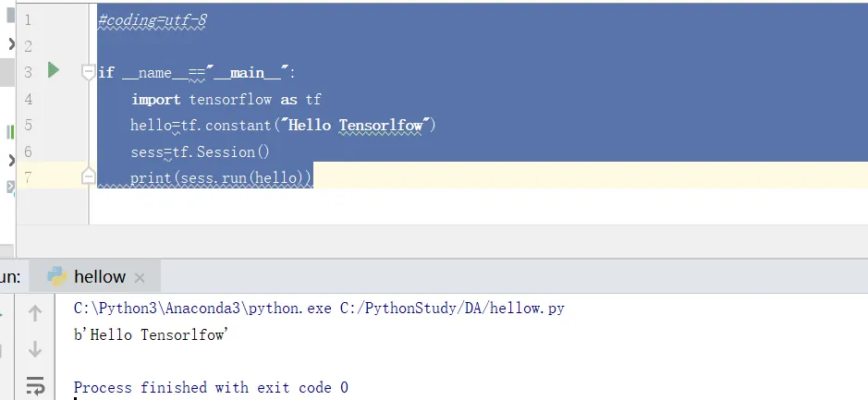Click the Python icon on hellow tab
868x400 pixels.
click(x=57, y=276)
